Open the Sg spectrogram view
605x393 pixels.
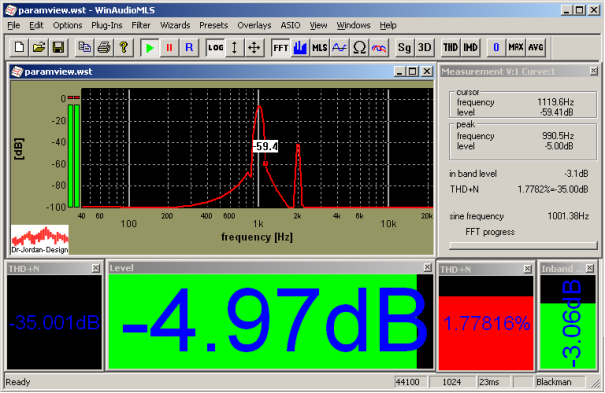[x=404, y=47]
